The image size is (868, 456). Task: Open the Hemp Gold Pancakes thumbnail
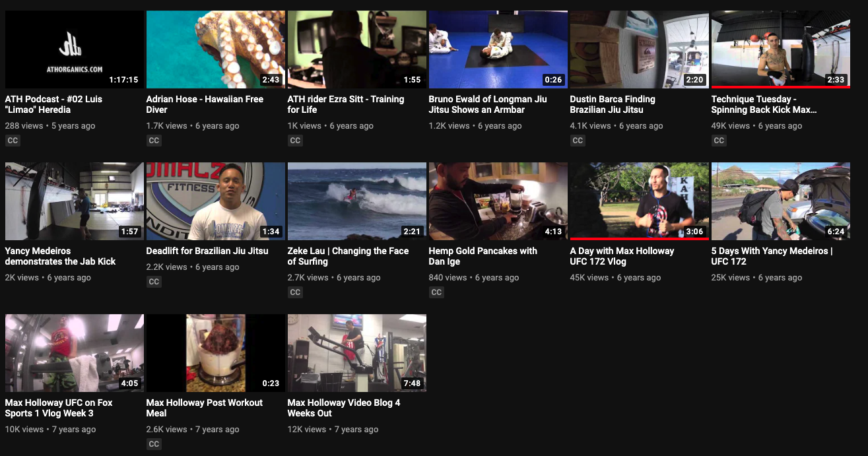pyautogui.click(x=498, y=201)
